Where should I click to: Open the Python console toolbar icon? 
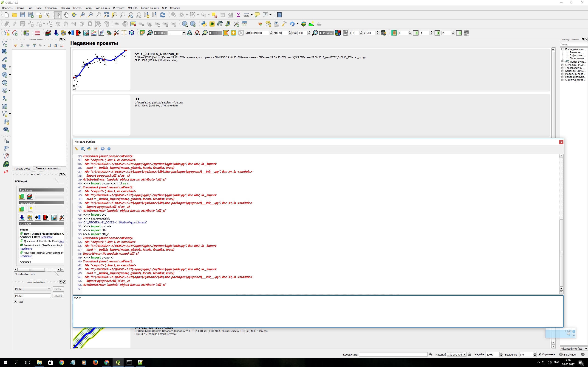[204, 24]
